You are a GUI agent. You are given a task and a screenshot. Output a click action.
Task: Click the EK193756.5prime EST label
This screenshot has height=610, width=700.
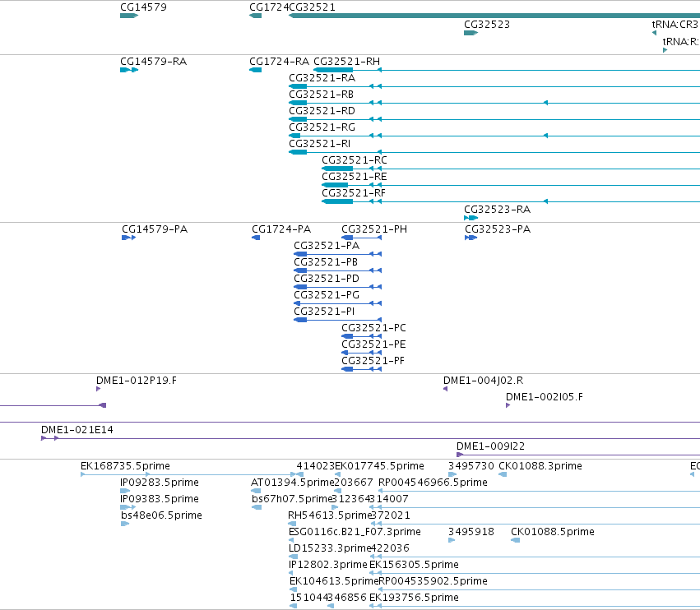point(414,598)
